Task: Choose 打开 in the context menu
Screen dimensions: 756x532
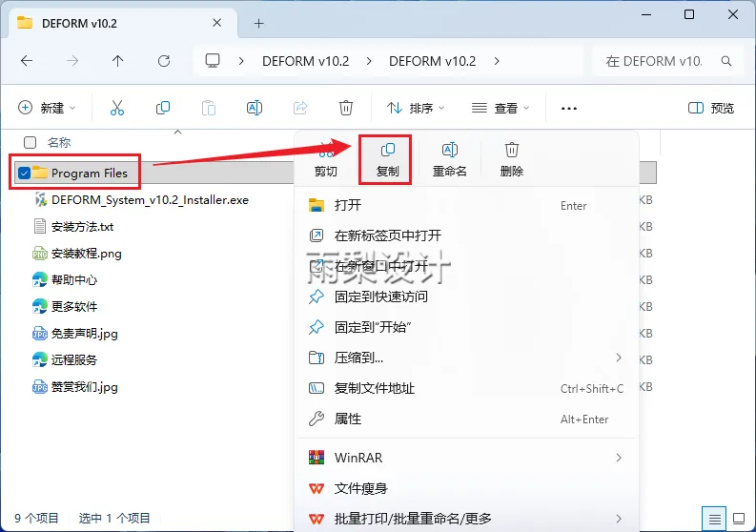Action: 467,206
